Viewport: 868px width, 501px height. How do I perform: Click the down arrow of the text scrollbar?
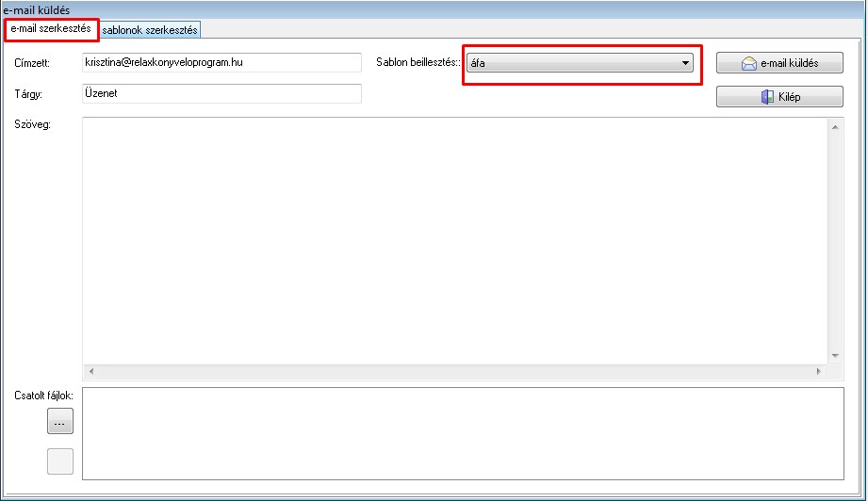click(835, 356)
